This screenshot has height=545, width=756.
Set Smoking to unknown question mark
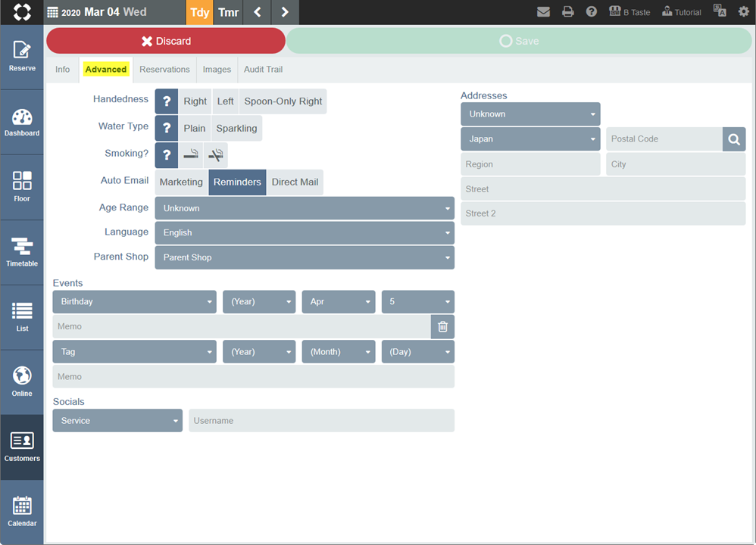pyautogui.click(x=167, y=155)
